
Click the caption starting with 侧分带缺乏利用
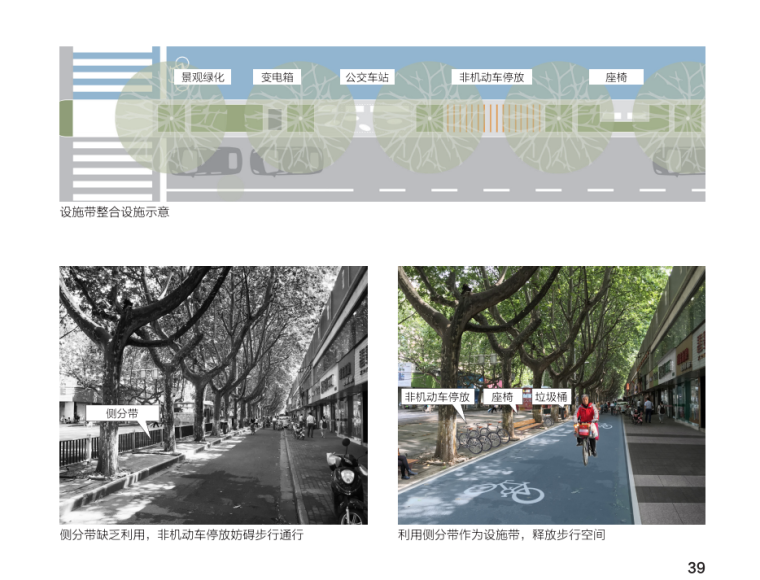(181, 535)
